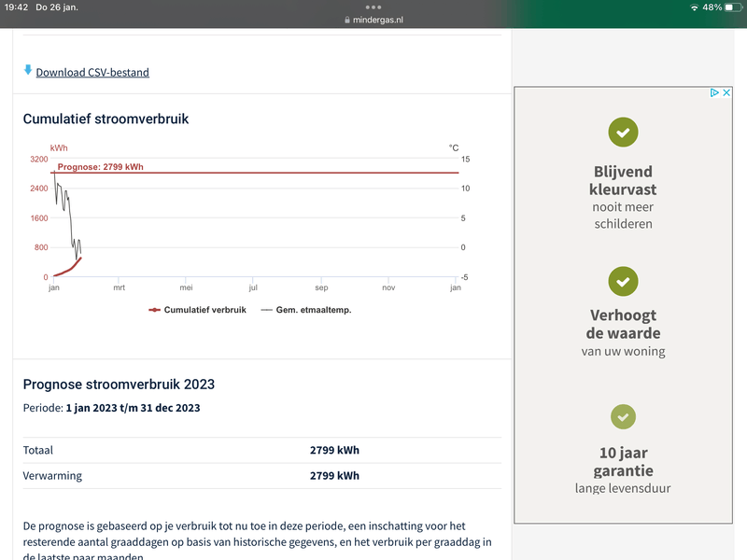Tap the mindergas.nl address bar
Screen dimensions: 747x560
tap(373, 20)
